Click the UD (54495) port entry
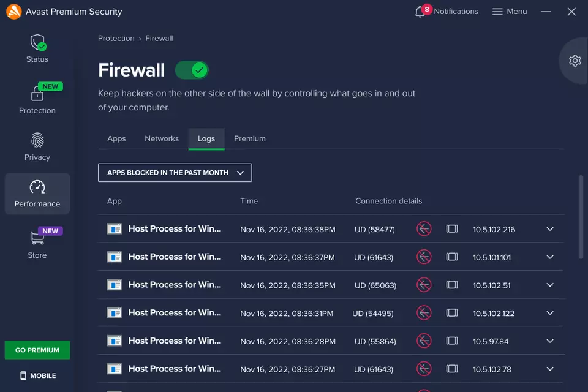The width and height of the screenshot is (588, 392). [373, 313]
